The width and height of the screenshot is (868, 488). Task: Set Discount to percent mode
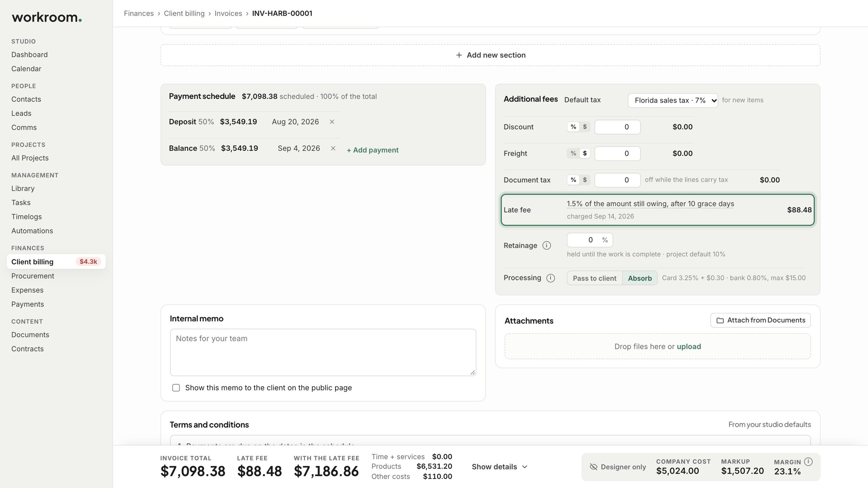[x=573, y=127]
